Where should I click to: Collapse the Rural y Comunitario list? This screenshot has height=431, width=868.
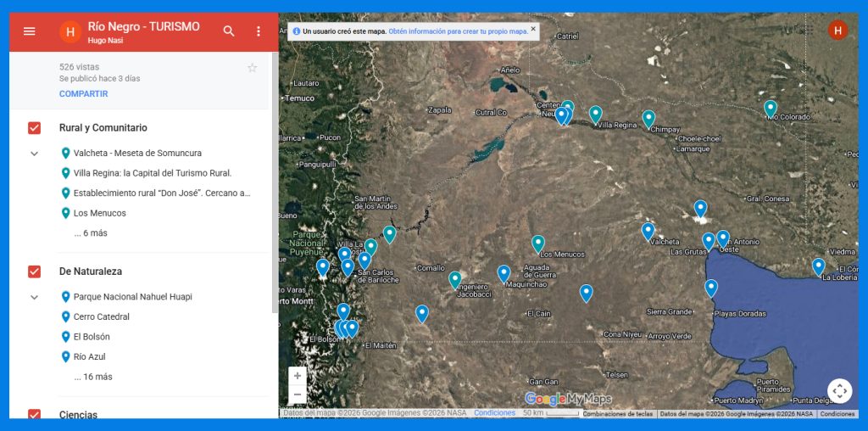click(35, 154)
